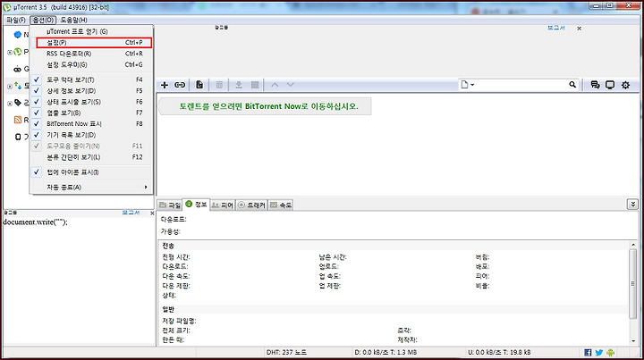Click info panel scrollbar up arrow
Image resolution: width=644 pixels, height=360 pixels.
click(x=633, y=245)
